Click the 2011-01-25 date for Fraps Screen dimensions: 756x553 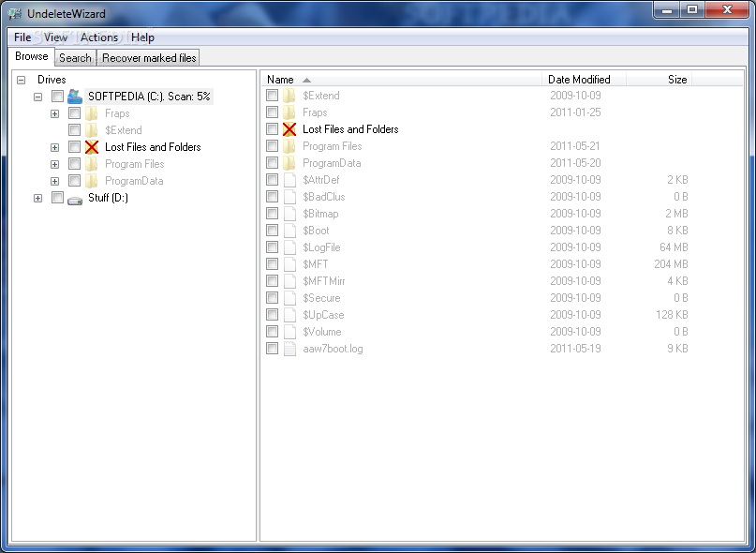[575, 112]
